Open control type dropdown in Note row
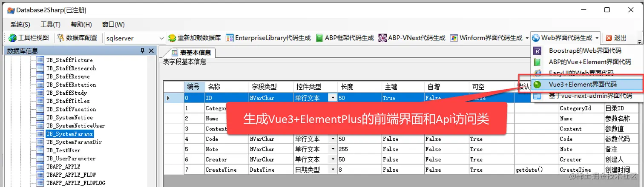The width and height of the screenshot is (644, 187). 332,149
